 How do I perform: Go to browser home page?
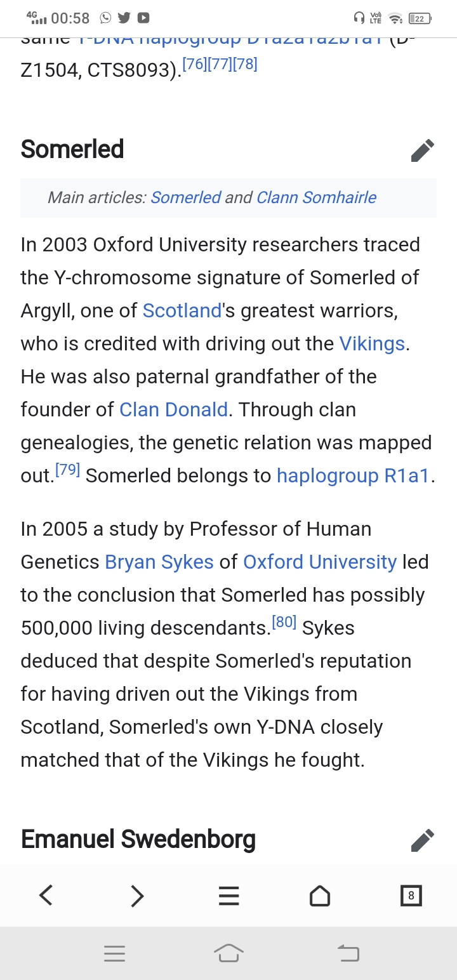pos(320,896)
